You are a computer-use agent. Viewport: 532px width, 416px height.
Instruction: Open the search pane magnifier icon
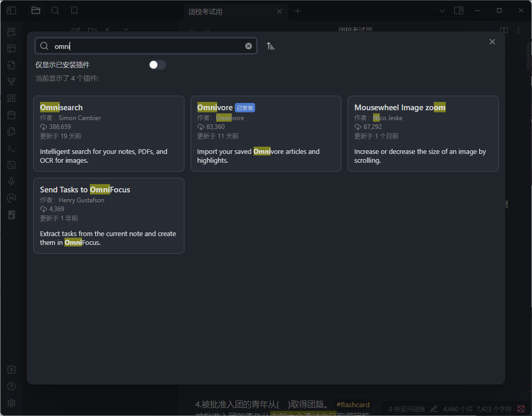pyautogui.click(x=55, y=10)
